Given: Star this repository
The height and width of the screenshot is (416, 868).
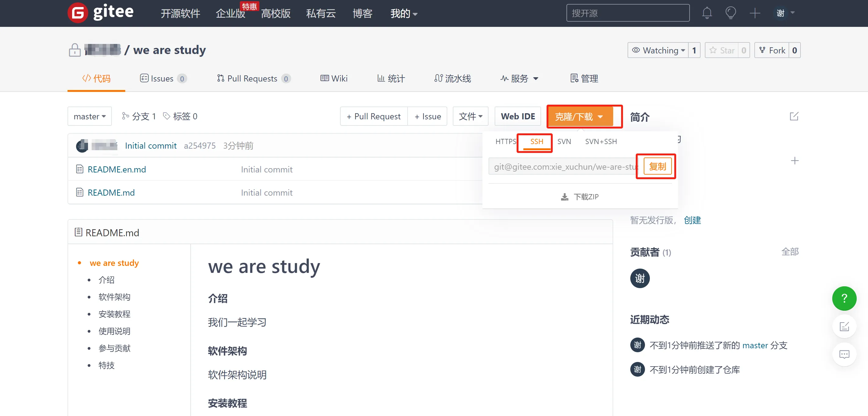Looking at the screenshot, I should [x=722, y=50].
